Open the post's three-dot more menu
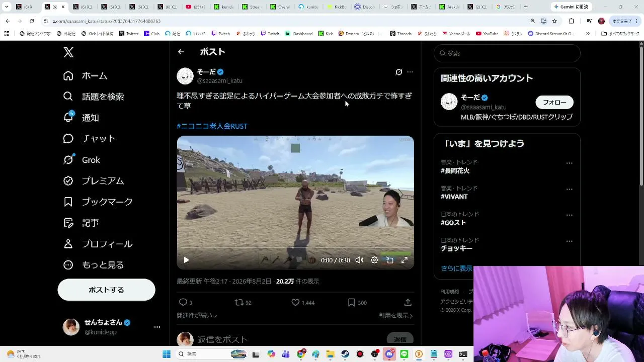The image size is (644, 362). pos(410,72)
